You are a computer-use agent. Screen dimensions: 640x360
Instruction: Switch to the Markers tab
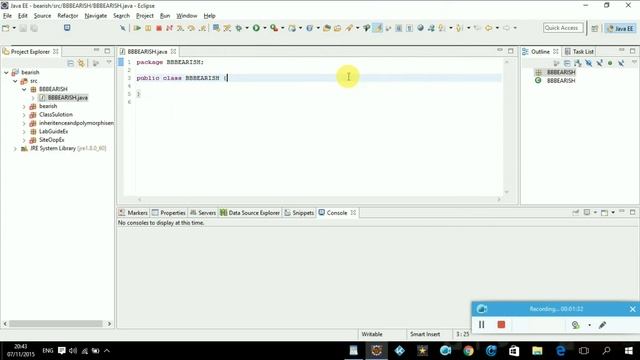pos(133,213)
